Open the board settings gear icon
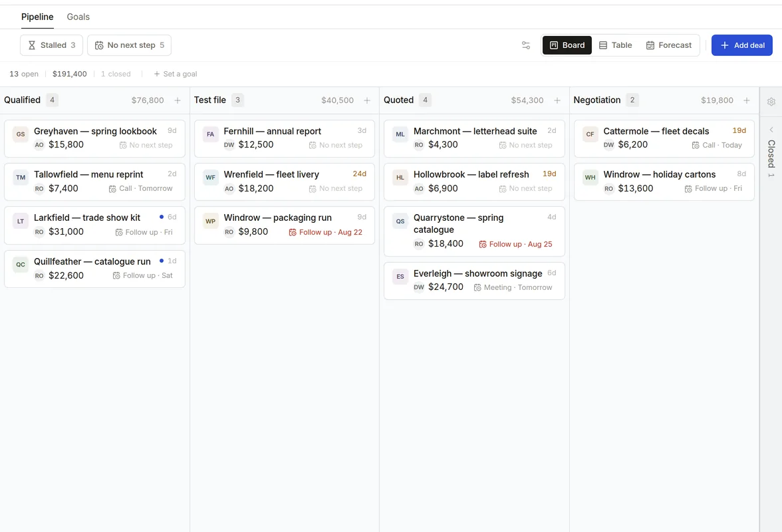Viewport: 782px width, 532px height. 771,101
